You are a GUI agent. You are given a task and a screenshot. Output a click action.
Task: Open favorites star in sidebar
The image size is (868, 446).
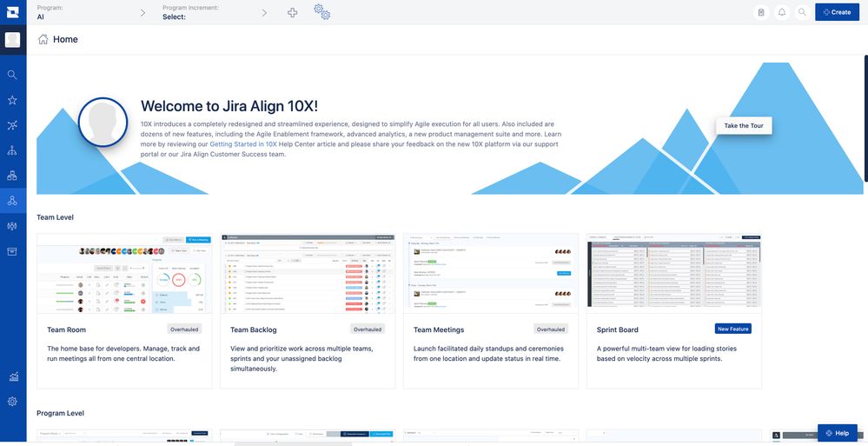coord(12,100)
